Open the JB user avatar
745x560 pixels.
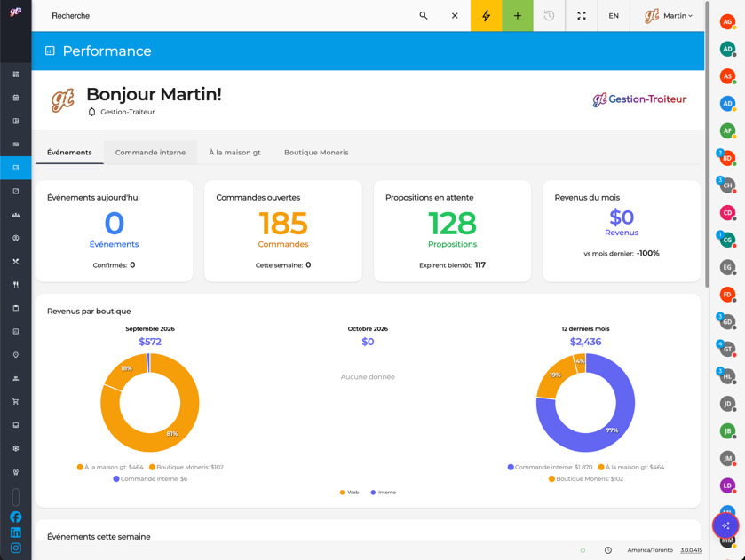727,430
